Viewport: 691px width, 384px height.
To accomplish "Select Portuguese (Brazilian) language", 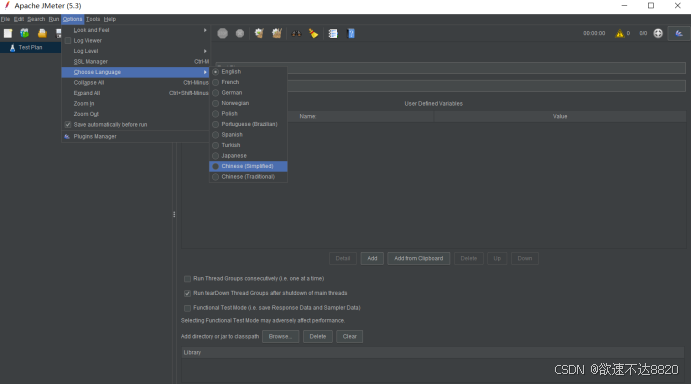I will tap(248, 124).
